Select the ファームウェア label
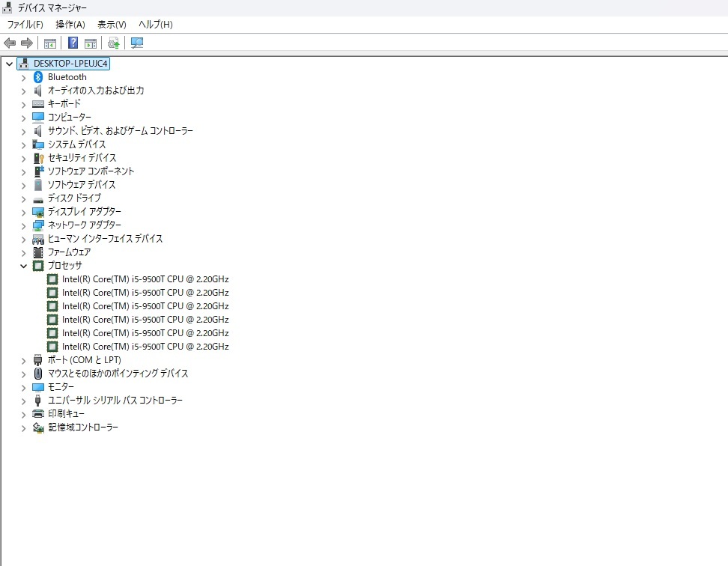Viewport: 728px width, 566px height. point(70,252)
